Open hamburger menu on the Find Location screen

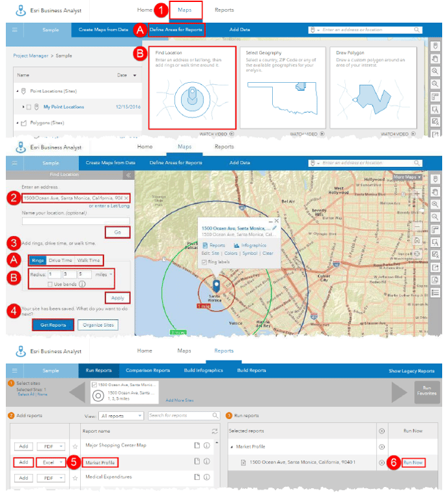pos(14,163)
